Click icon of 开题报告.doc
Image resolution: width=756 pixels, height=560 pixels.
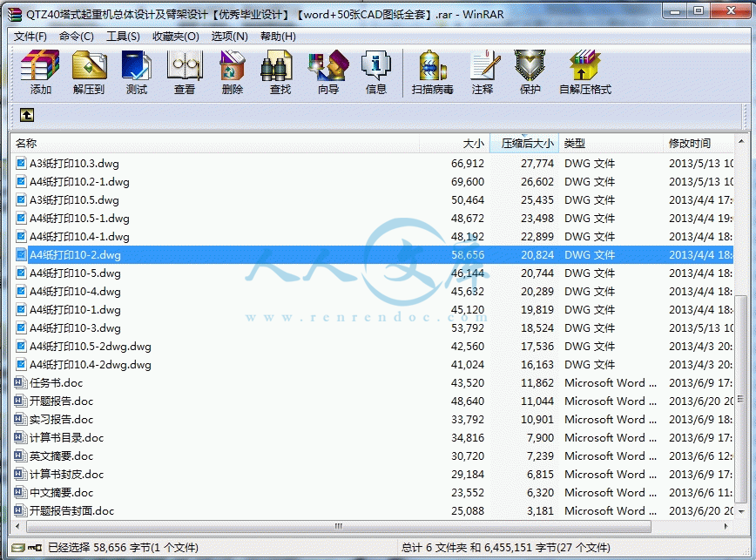(20, 401)
